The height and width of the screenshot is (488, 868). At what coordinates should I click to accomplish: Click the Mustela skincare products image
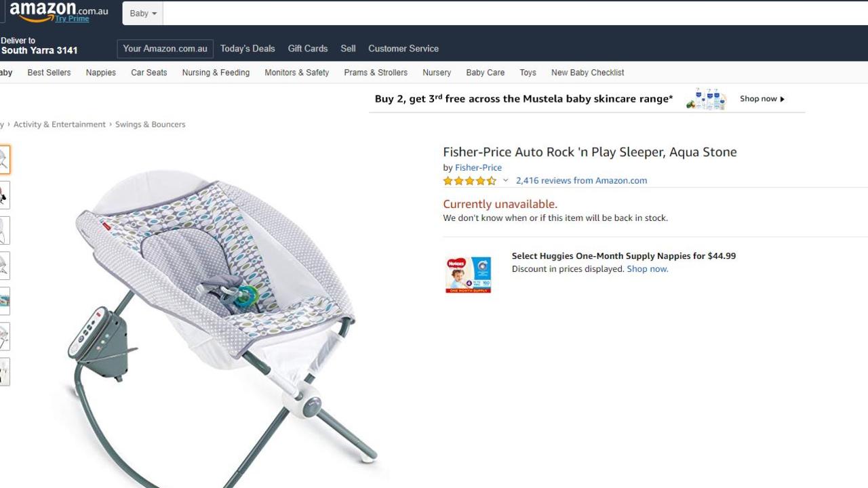click(x=706, y=99)
